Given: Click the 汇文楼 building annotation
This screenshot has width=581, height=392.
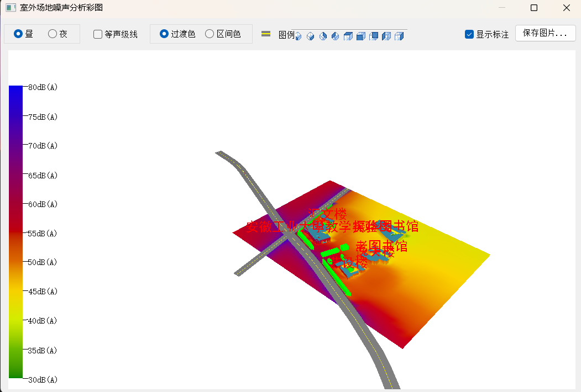Looking at the screenshot, I should click(327, 214).
